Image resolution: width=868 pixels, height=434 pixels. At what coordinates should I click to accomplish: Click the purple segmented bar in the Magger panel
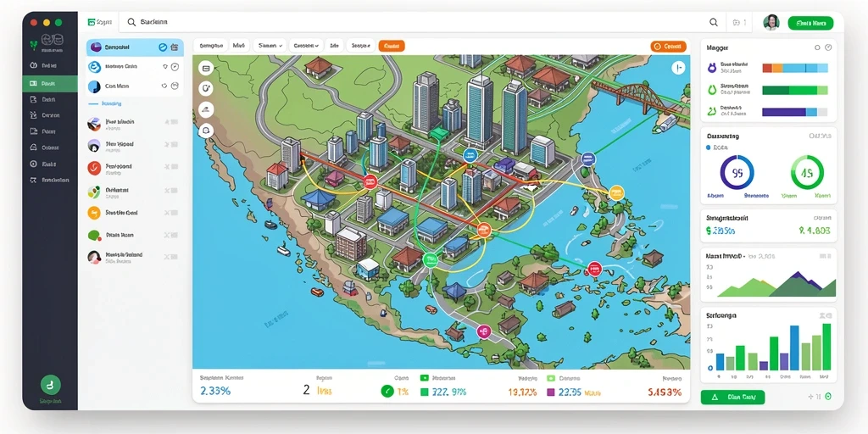click(x=795, y=112)
